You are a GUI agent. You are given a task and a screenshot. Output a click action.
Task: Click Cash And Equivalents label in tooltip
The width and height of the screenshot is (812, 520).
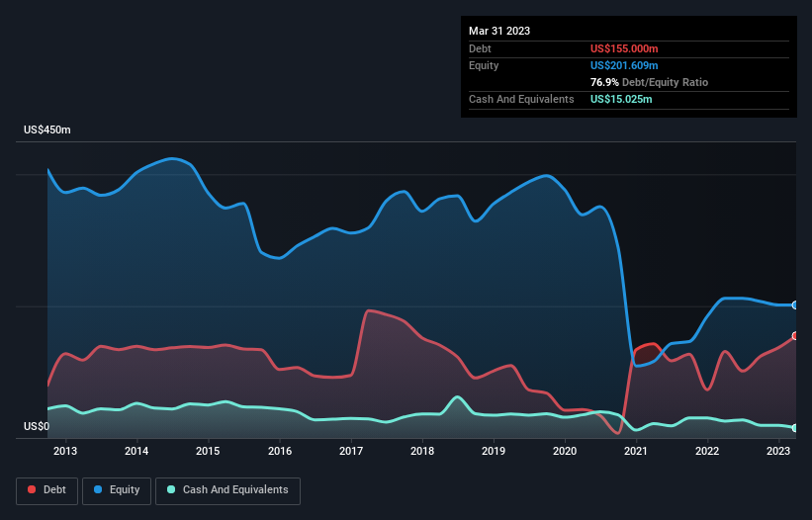(x=521, y=99)
